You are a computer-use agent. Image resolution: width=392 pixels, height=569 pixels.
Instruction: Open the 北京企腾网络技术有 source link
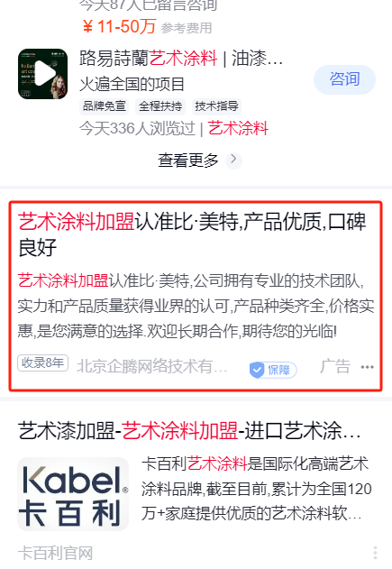152,366
